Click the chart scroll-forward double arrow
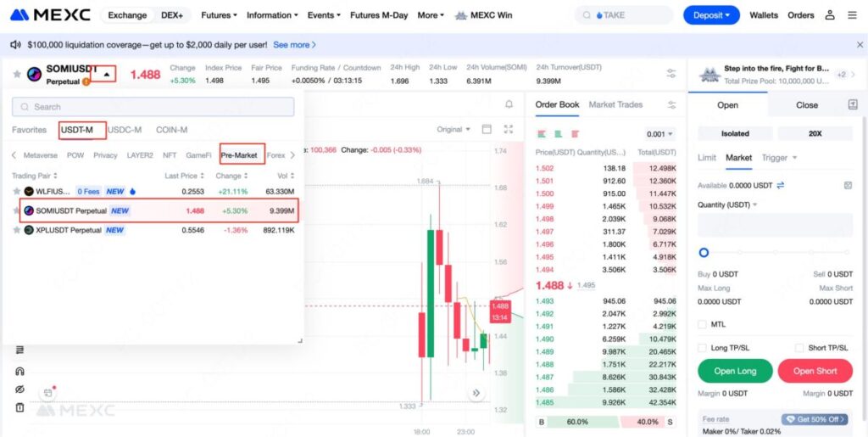The height and width of the screenshot is (437, 868). 476,393
